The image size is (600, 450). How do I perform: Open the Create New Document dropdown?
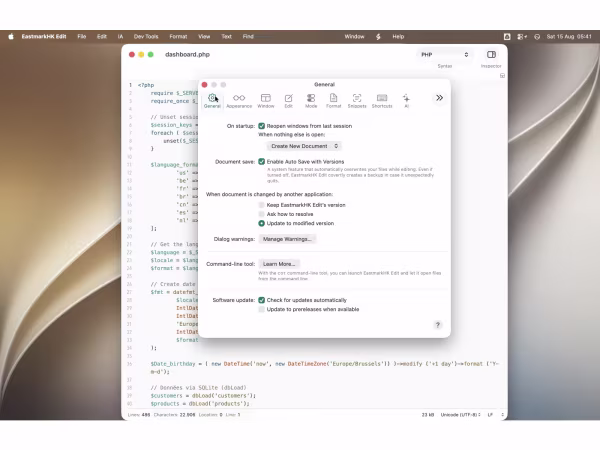pyautogui.click(x=304, y=146)
